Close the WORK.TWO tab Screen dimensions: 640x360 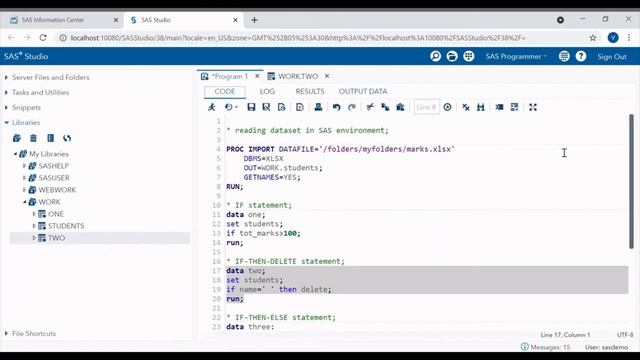(327, 76)
